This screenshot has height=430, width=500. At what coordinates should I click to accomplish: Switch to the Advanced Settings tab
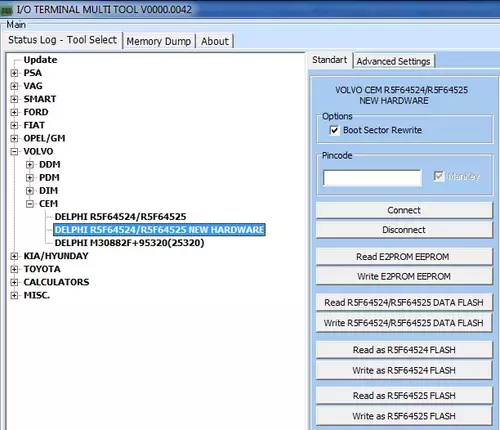pos(394,61)
